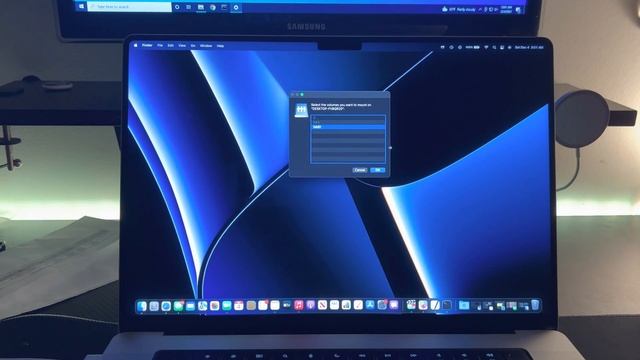Open Finder from the Dock
This screenshot has height=360, width=640.
point(142,306)
